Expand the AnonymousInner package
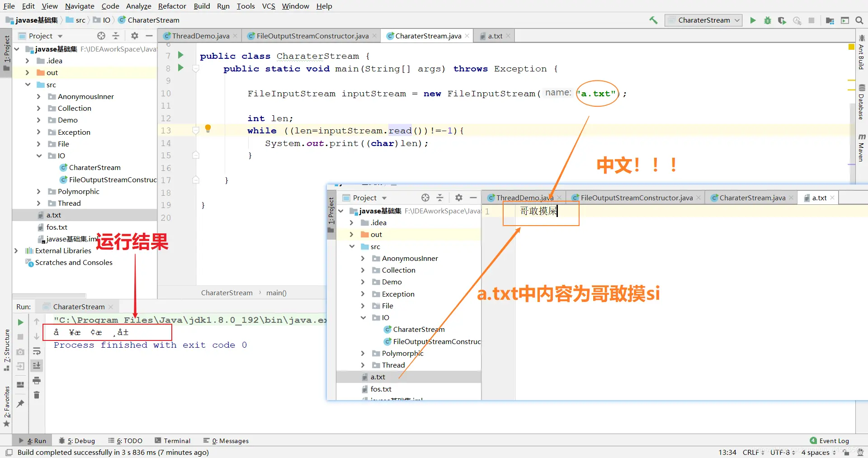868x458 pixels. click(x=38, y=96)
